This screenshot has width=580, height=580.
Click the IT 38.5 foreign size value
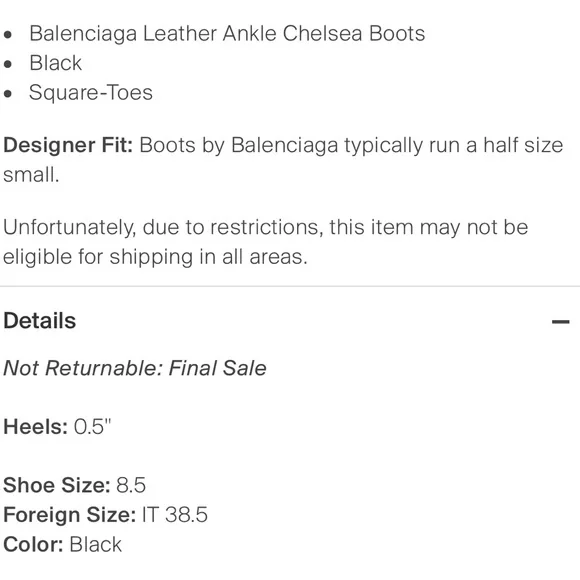[175, 515]
